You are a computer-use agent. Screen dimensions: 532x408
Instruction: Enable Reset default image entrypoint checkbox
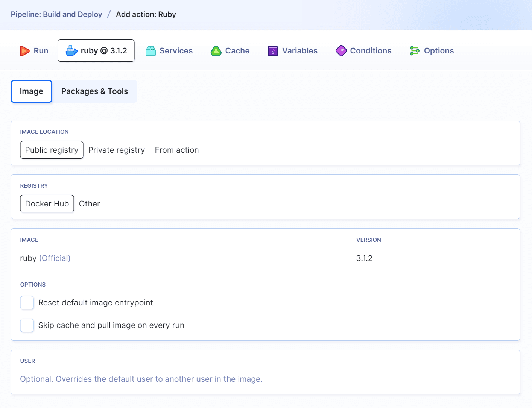[x=27, y=303]
